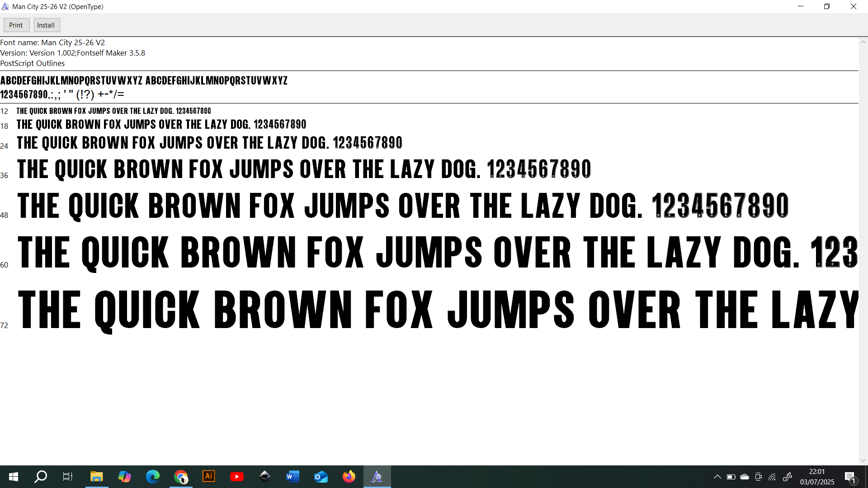Open Task View on the taskbar

point(68,477)
